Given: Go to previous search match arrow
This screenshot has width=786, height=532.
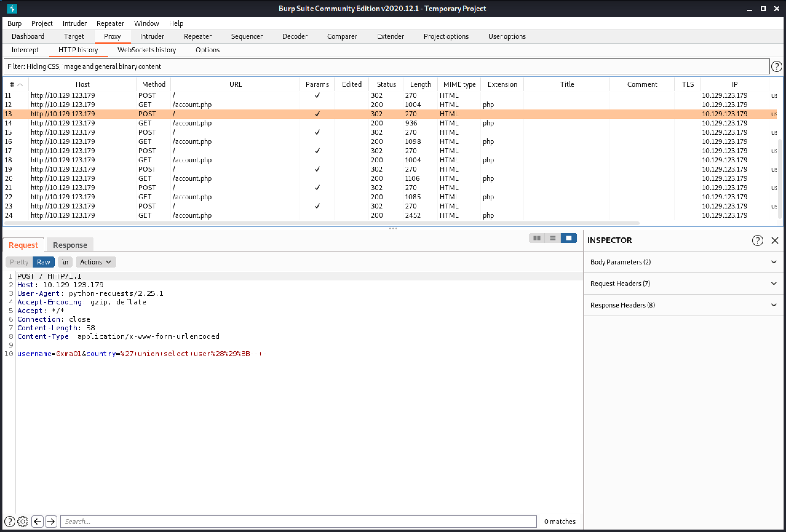Looking at the screenshot, I should click(x=38, y=521).
